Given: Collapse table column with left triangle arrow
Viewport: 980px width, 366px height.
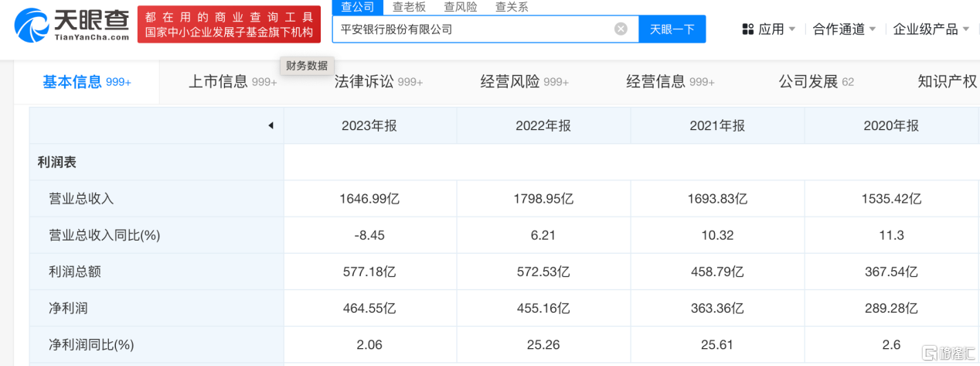Looking at the screenshot, I should pyautogui.click(x=271, y=125).
